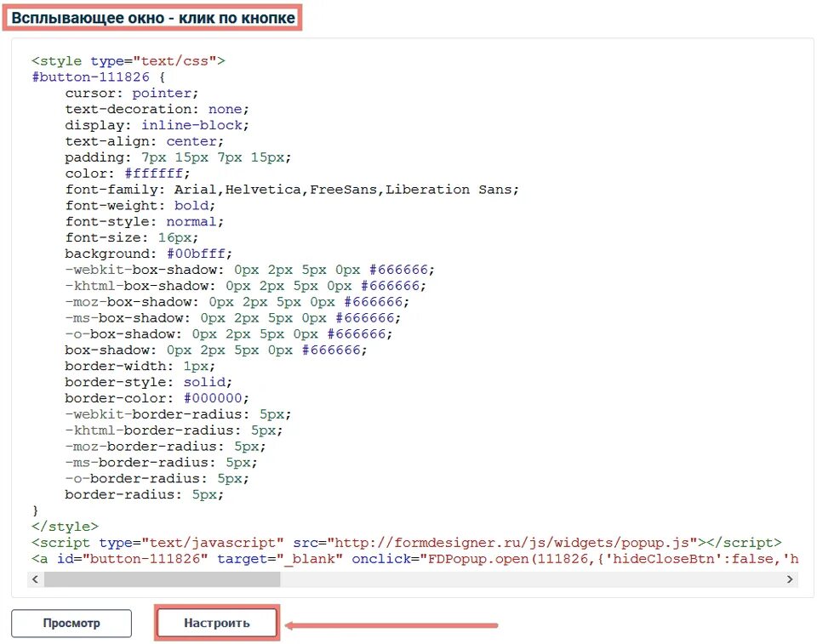
Task: Click the '-ms-box-shadow' line
Action: (233, 318)
